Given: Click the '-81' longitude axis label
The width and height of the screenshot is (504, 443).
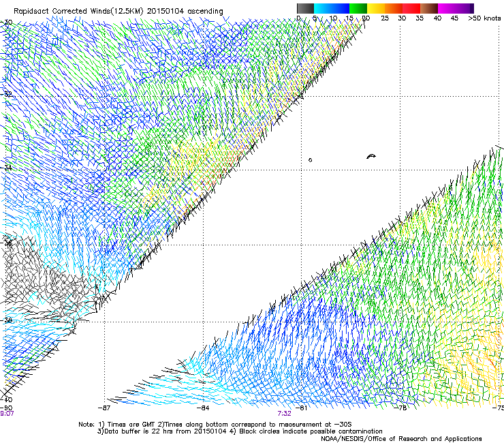Looking at the screenshot, I should (x=301, y=408).
